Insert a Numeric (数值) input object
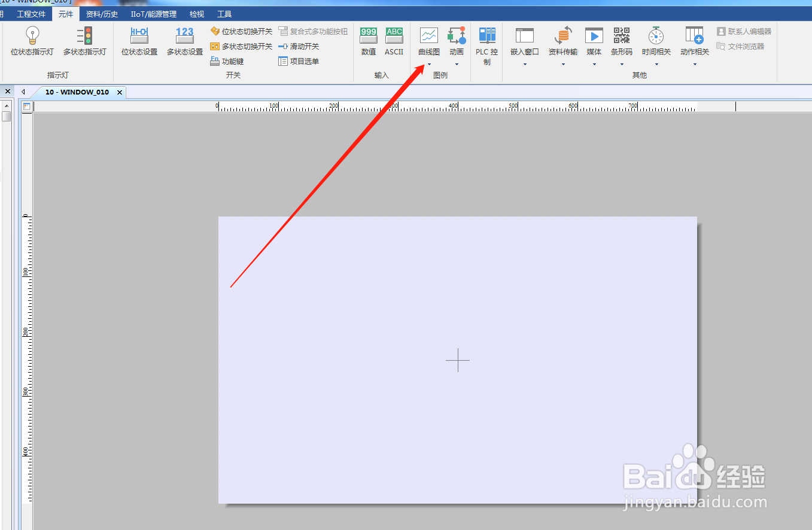Screen dimensions: 812x530 click(x=369, y=41)
